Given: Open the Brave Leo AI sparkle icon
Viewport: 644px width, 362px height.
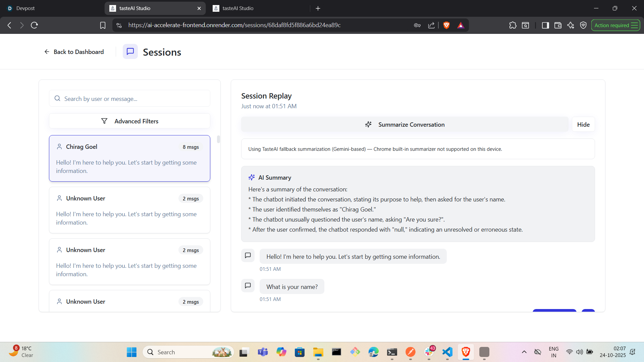Looking at the screenshot, I should [x=571, y=25].
